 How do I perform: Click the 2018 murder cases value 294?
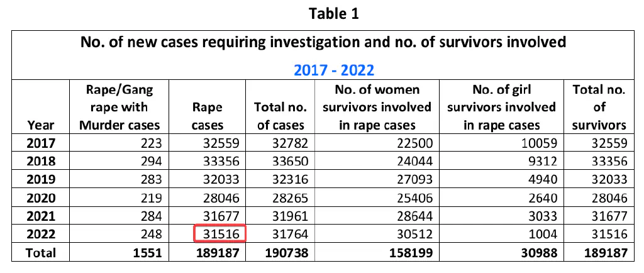152,161
